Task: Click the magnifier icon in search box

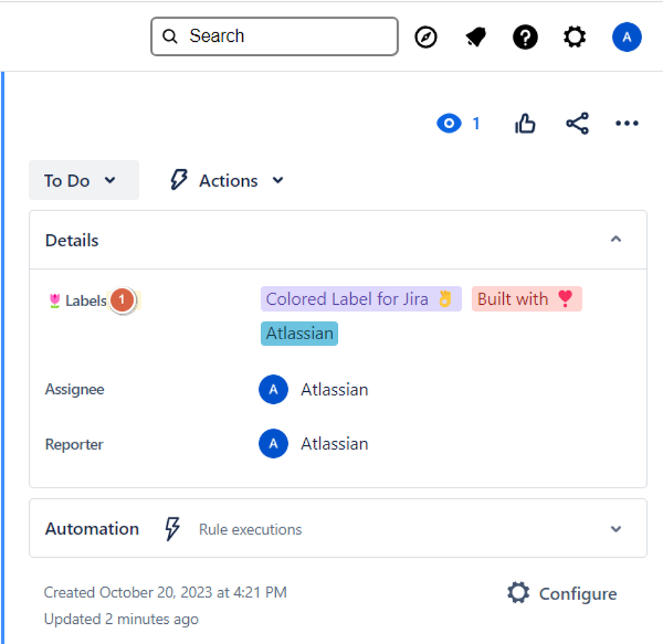Action: tap(170, 36)
